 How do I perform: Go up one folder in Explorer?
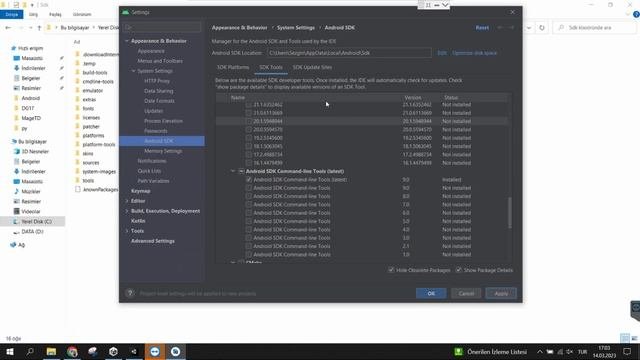click(39, 28)
